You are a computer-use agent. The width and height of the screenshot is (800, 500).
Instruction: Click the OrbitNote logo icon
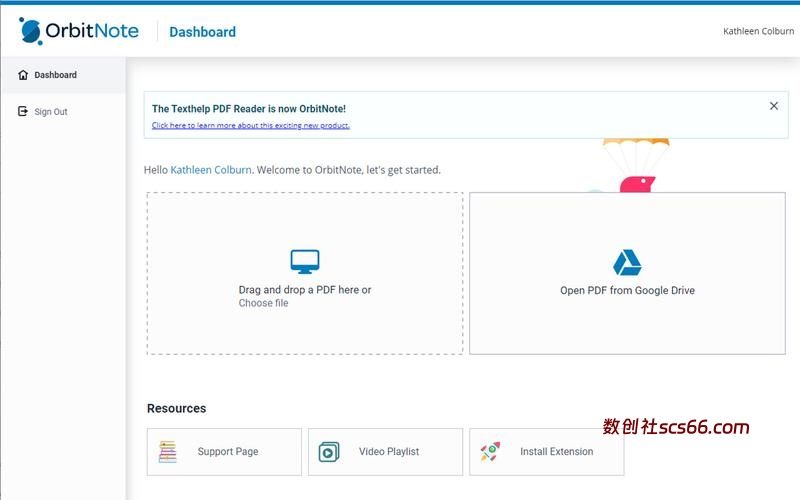coord(30,31)
